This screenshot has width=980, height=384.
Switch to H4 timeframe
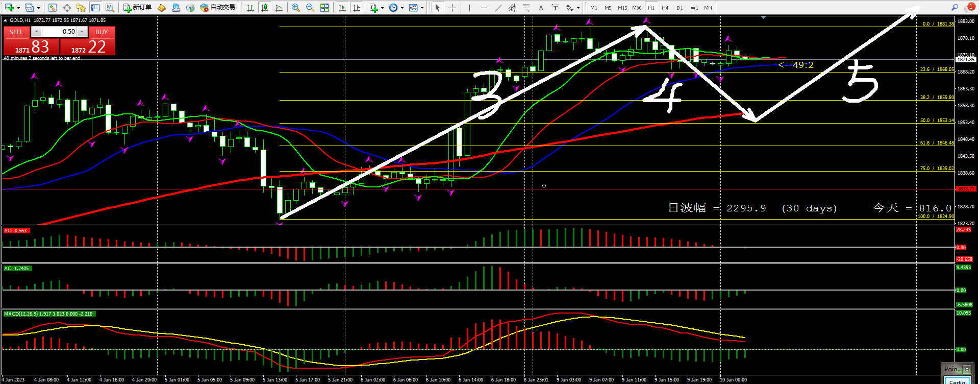pyautogui.click(x=665, y=8)
